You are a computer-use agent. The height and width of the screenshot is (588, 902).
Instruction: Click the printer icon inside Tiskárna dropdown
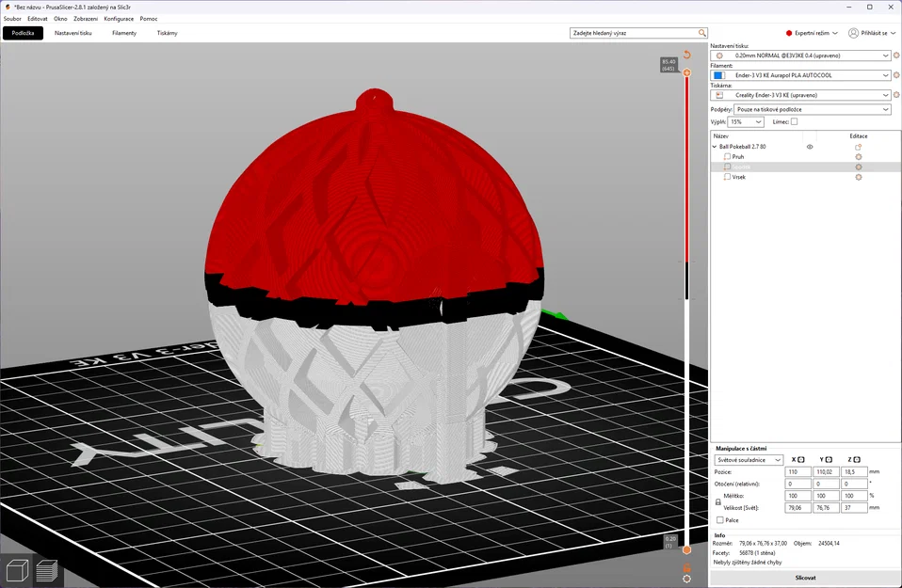coord(719,95)
